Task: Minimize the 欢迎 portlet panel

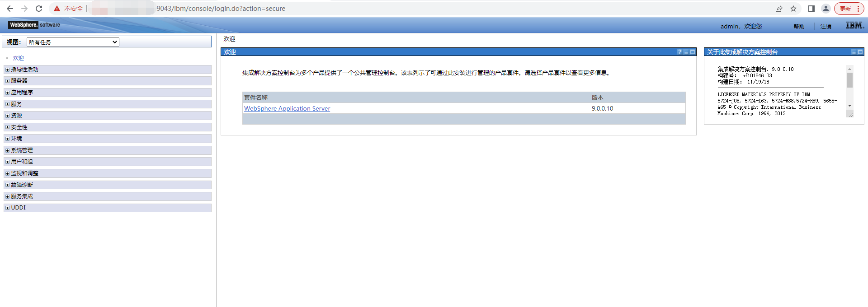Action: point(686,52)
